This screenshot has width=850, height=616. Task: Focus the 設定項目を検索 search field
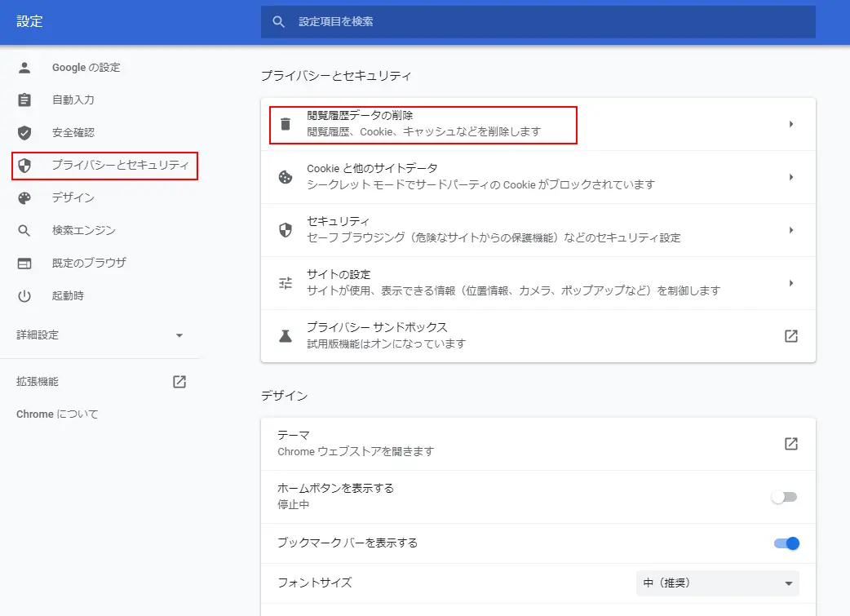tap(538, 22)
